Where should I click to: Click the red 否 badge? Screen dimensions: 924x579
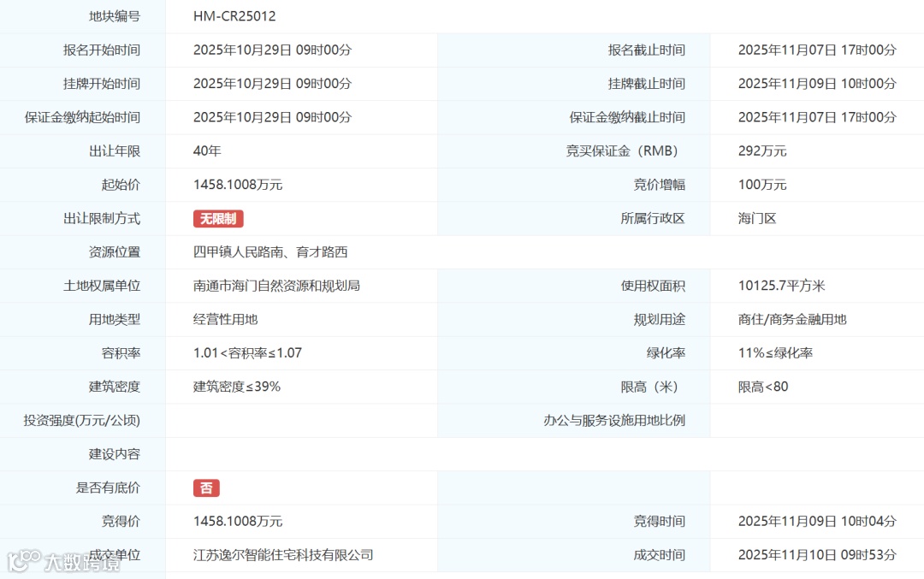(x=206, y=487)
